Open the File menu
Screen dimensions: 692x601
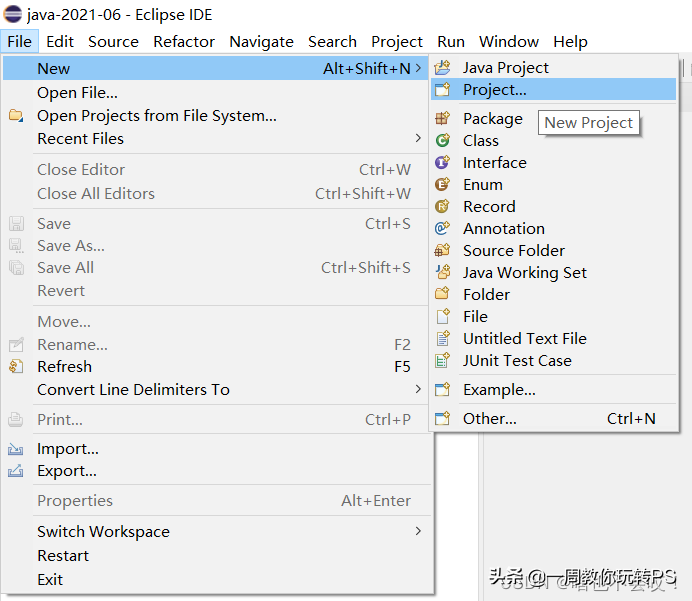point(19,41)
